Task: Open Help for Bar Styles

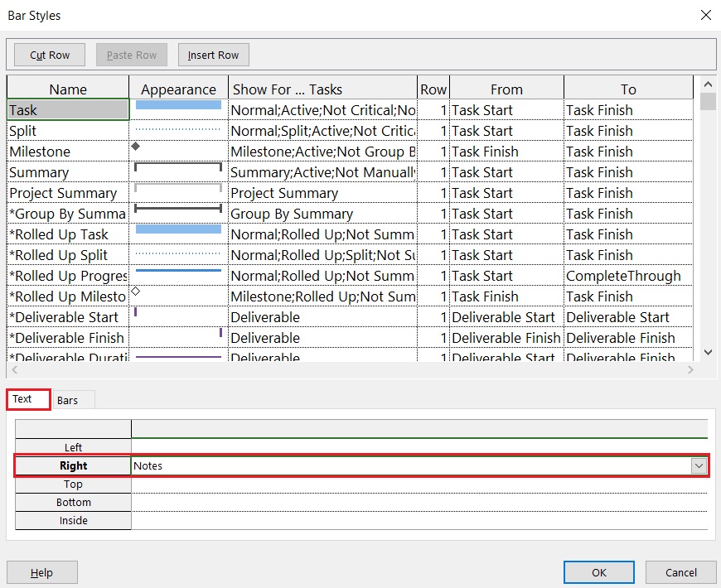Action: pyautogui.click(x=41, y=572)
